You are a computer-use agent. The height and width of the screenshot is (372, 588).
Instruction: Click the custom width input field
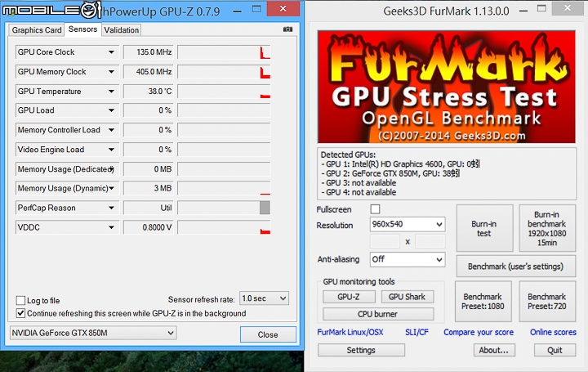(x=385, y=241)
